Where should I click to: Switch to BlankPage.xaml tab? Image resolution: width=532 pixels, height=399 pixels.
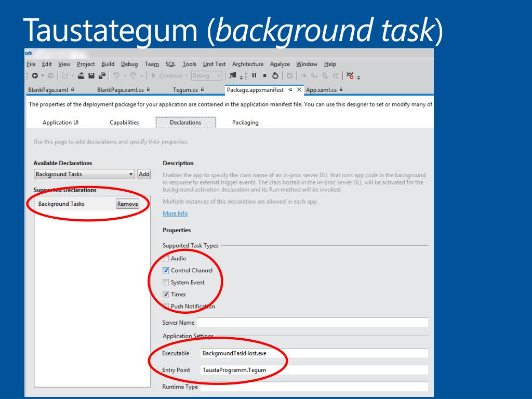[x=51, y=90]
